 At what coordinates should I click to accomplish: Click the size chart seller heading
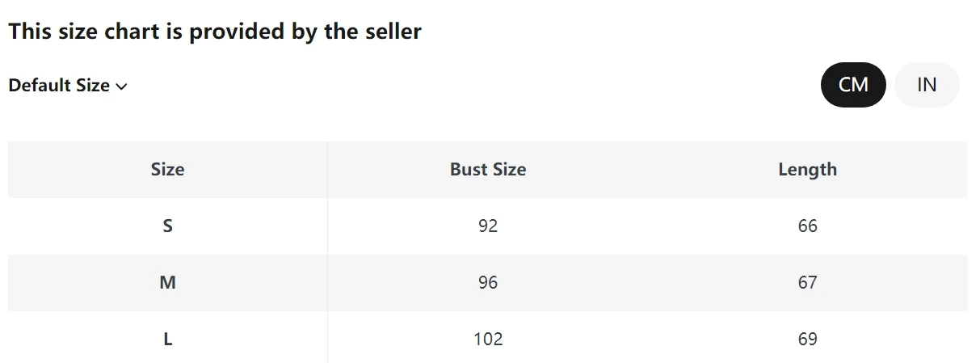click(x=215, y=32)
